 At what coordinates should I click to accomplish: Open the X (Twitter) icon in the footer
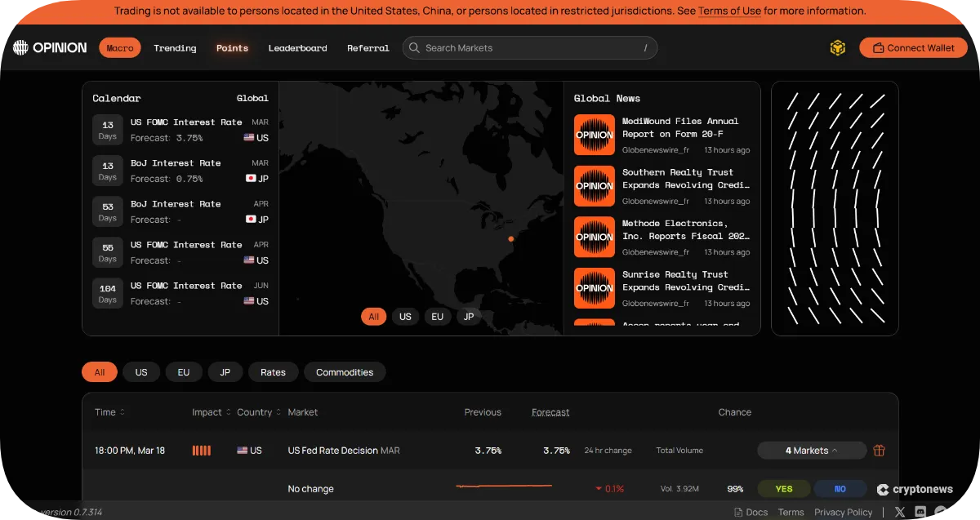coord(900,512)
